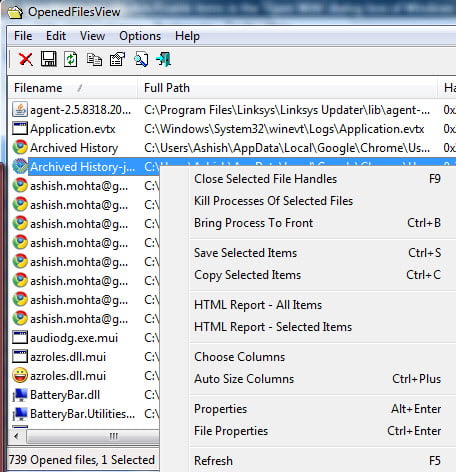This screenshot has height=472, width=456.
Task: Select HTML Report - Selected Items
Action: coord(317,327)
